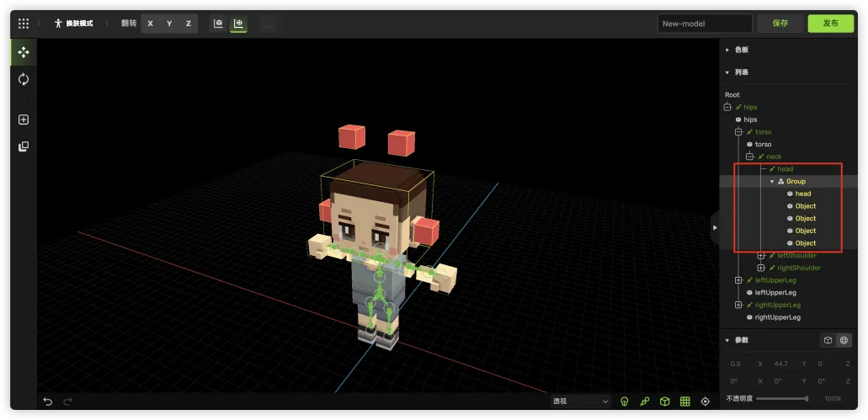Toggle the grid display icon
Image resolution: width=868 pixels, height=420 pixels.
coord(685,401)
